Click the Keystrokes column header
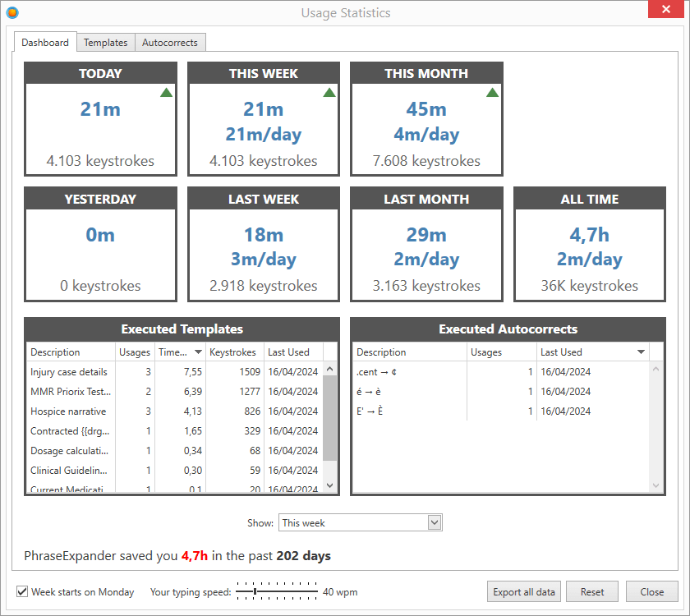690x616 pixels. pyautogui.click(x=235, y=352)
